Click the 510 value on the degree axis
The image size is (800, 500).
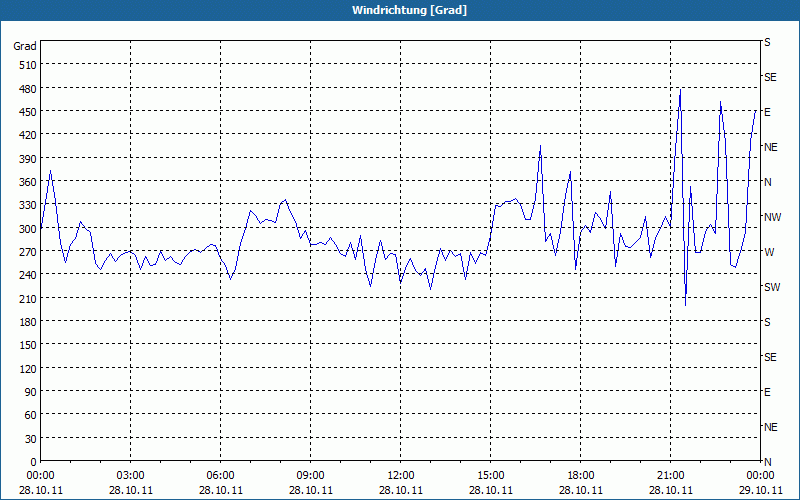(28, 65)
